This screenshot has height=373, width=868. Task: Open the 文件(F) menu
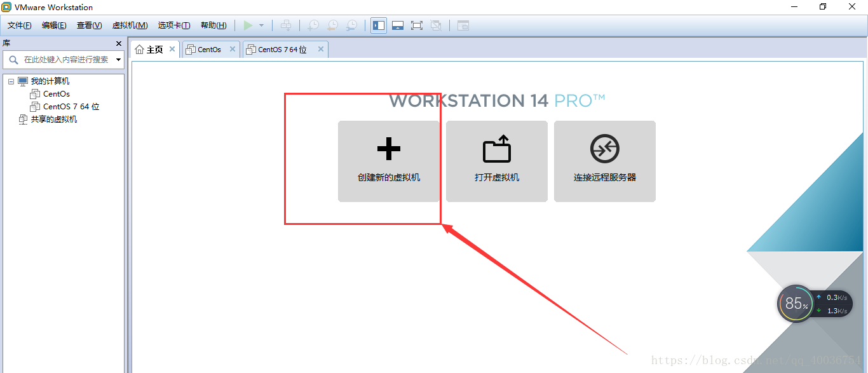20,25
